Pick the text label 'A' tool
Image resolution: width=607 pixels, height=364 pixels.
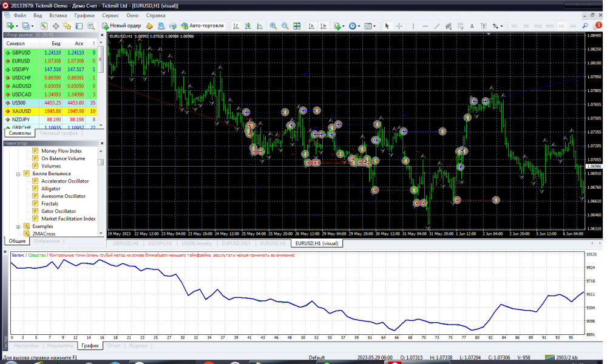(x=472, y=26)
